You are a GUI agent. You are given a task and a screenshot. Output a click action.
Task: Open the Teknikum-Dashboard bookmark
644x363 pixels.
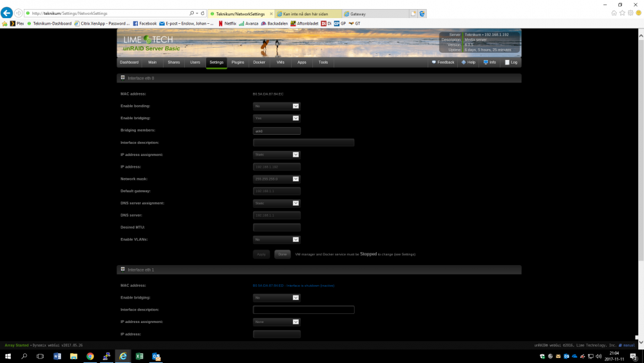click(x=49, y=23)
